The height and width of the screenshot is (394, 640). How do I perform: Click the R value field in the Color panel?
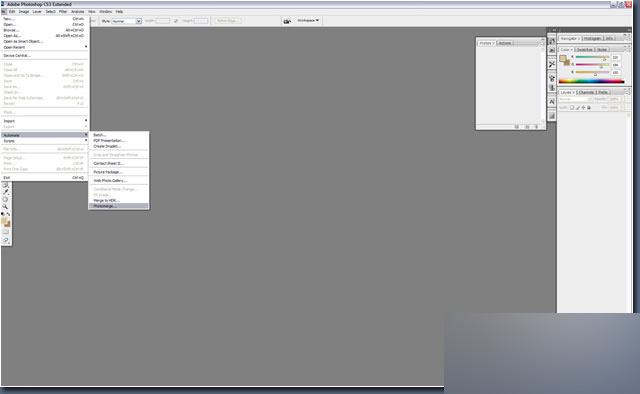(616, 58)
